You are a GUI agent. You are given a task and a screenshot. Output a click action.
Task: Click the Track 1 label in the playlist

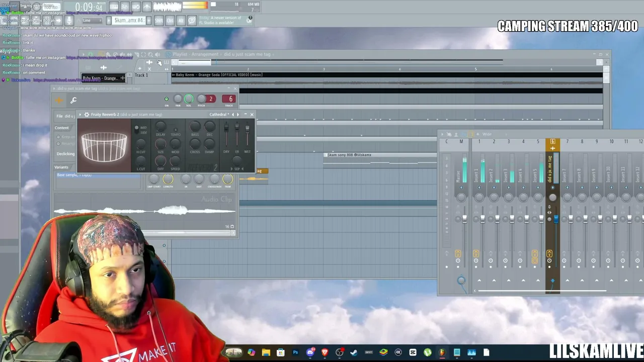coord(141,75)
